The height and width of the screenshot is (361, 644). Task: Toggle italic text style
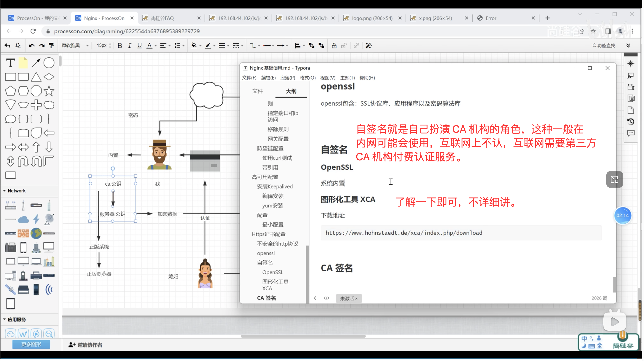[x=129, y=45]
